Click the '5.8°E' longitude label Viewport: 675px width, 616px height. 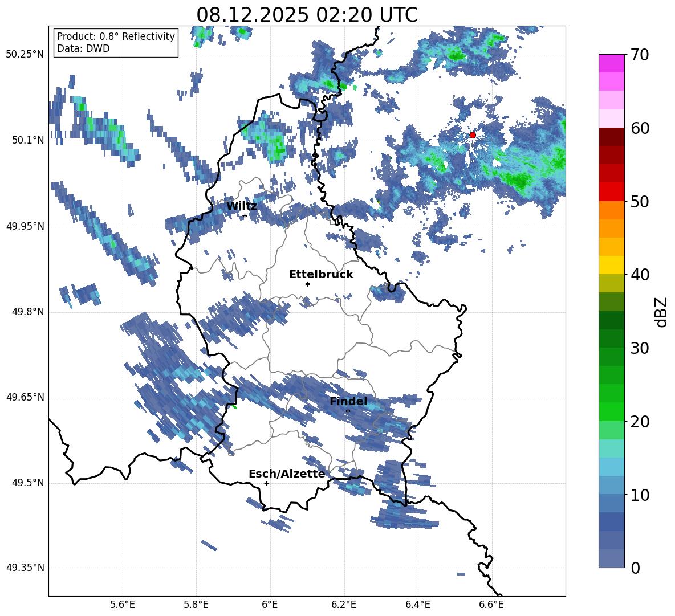[196, 605]
